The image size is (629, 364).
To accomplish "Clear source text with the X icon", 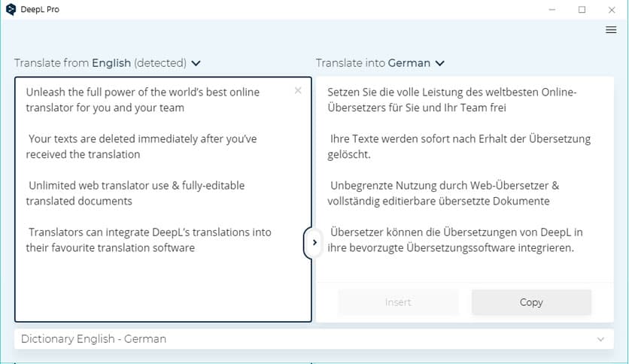I will point(298,90).
